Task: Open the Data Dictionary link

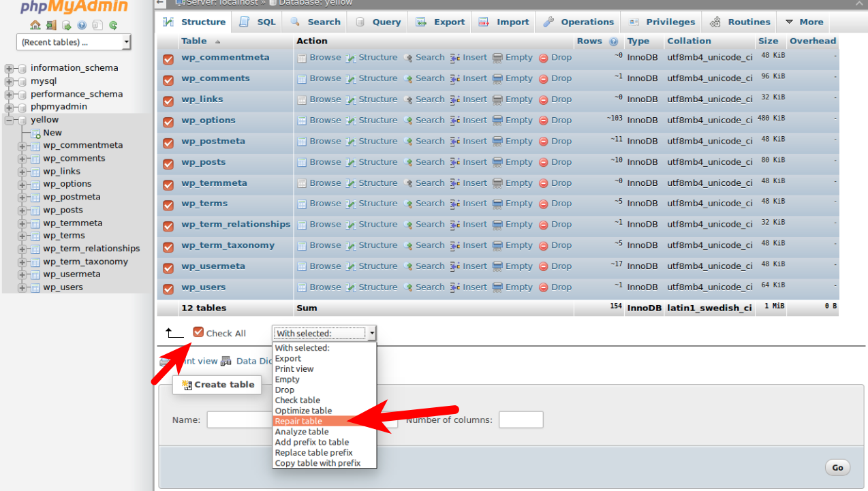Action: coord(255,361)
